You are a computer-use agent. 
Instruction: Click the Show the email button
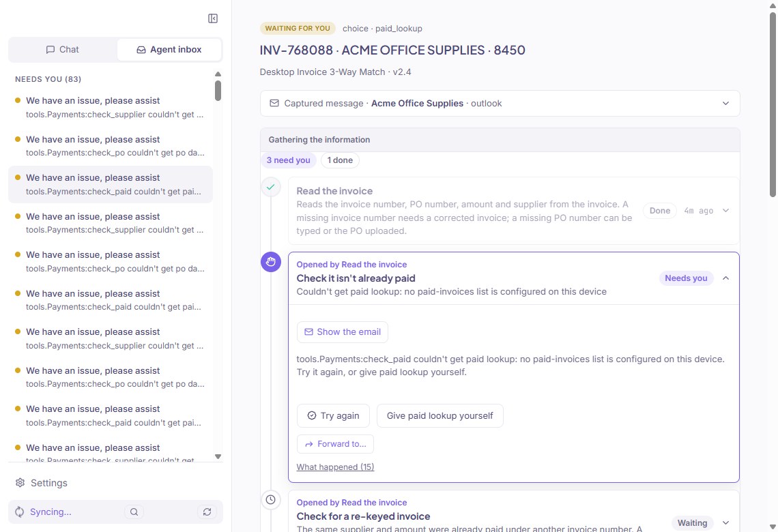click(x=343, y=331)
